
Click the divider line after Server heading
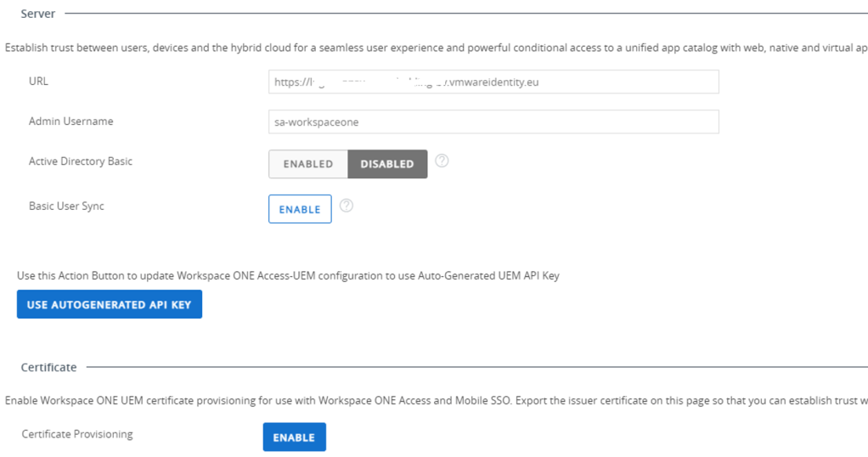pos(467,14)
